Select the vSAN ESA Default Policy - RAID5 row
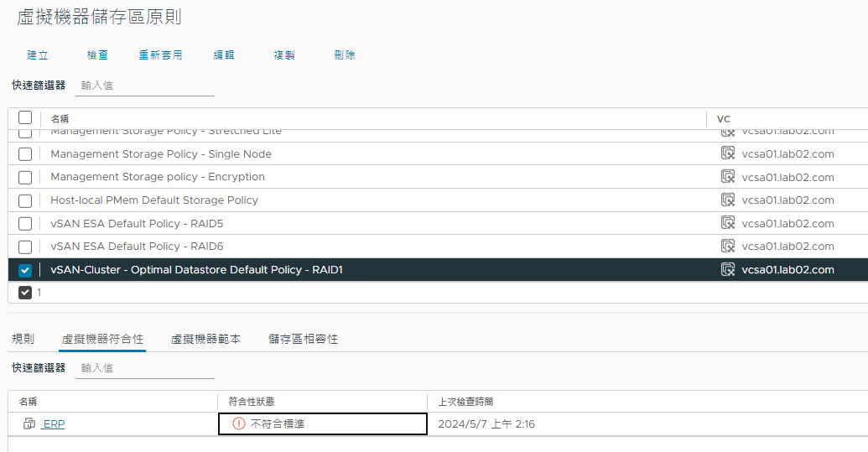Viewport: 868px width, 452px height. [x=438, y=224]
